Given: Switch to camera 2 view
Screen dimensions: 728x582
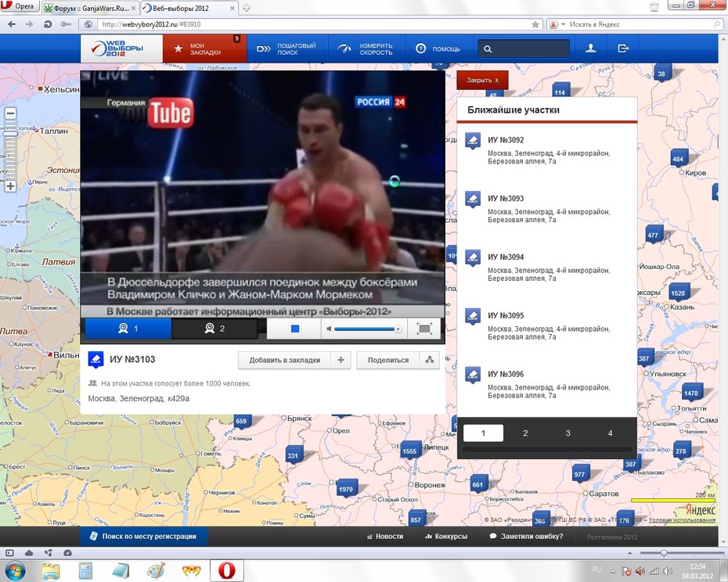Looking at the screenshot, I should click(x=215, y=329).
